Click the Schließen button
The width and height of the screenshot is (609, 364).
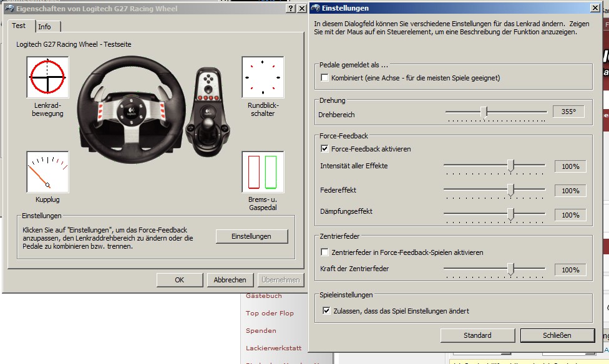pos(557,335)
